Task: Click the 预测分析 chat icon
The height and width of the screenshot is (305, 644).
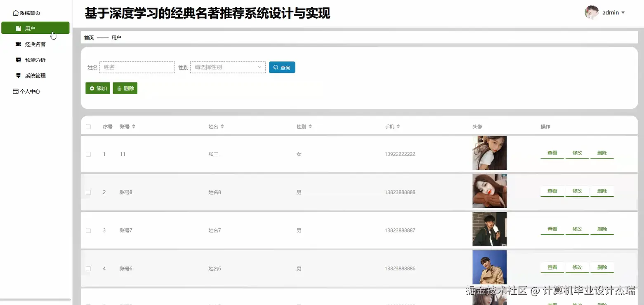Action: pos(18,60)
